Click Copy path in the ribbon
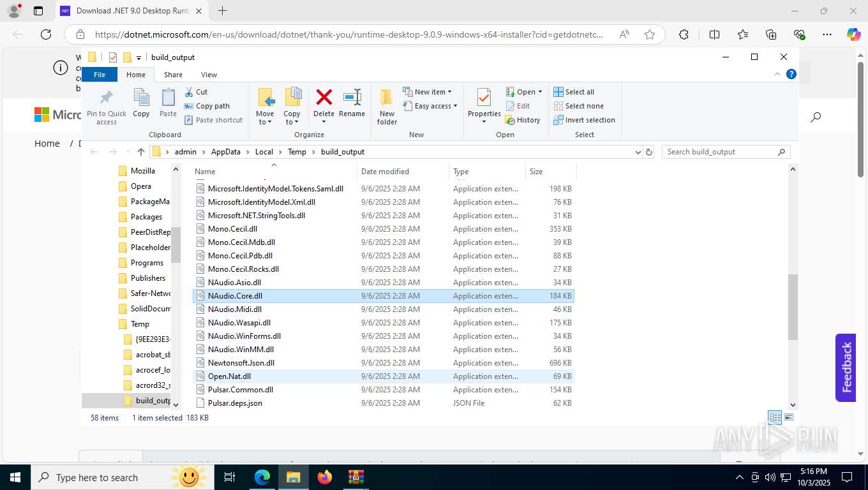This screenshot has height=490, width=868. (207, 106)
